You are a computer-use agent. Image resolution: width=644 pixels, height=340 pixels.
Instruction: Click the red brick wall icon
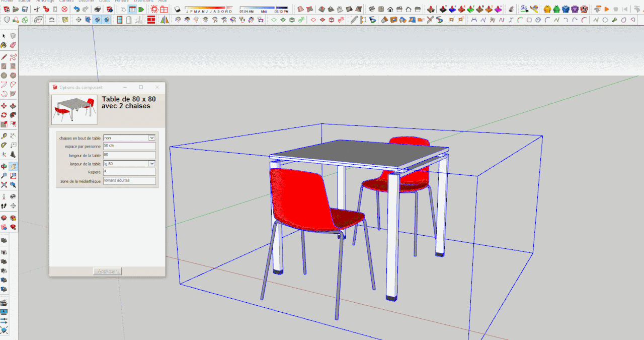pos(151,20)
